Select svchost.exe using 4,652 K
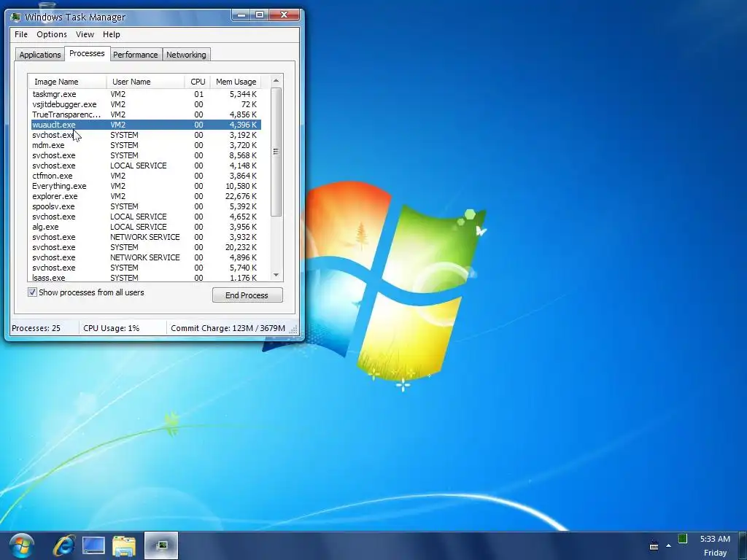Image resolution: width=747 pixels, height=560 pixels. [x=146, y=217]
